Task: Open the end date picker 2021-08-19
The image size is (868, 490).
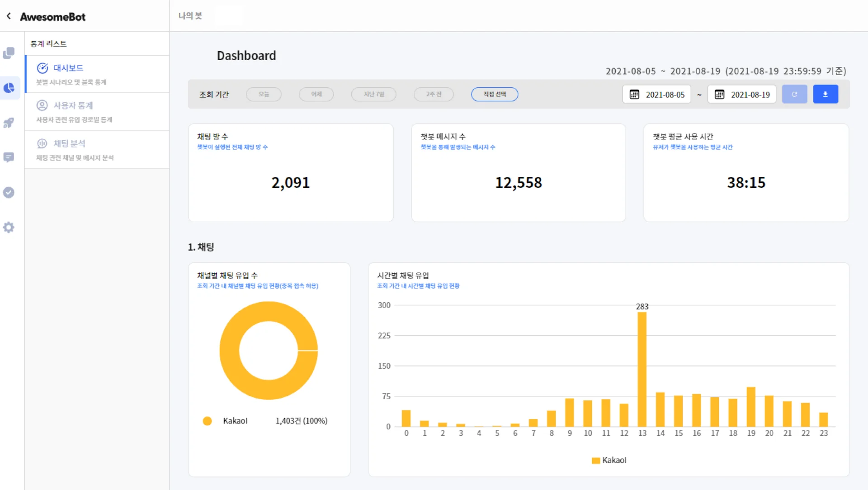Action: click(741, 94)
